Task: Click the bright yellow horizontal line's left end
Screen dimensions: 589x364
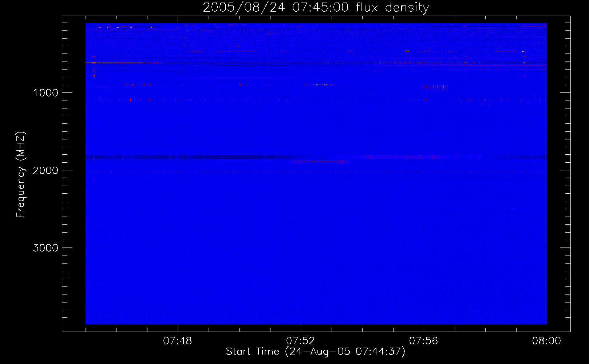Action: coord(88,63)
